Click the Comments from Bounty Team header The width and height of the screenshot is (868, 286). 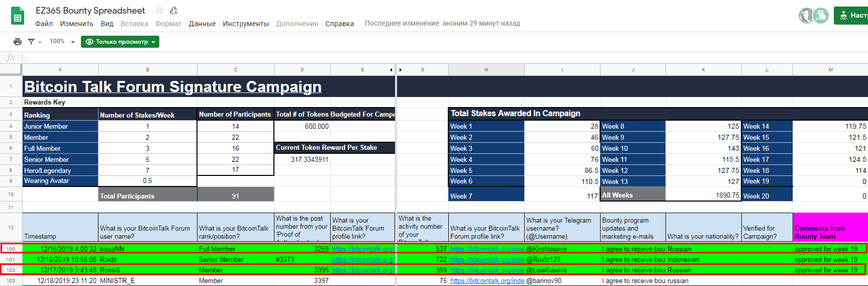(830, 227)
